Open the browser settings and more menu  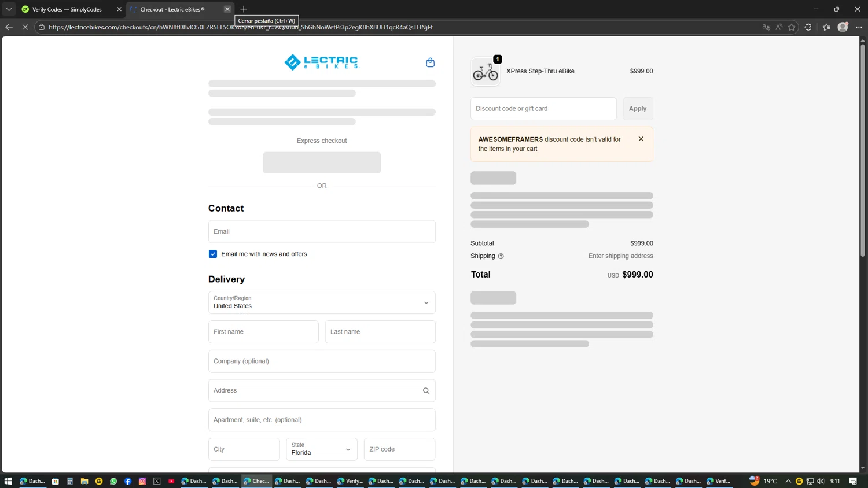point(859,27)
